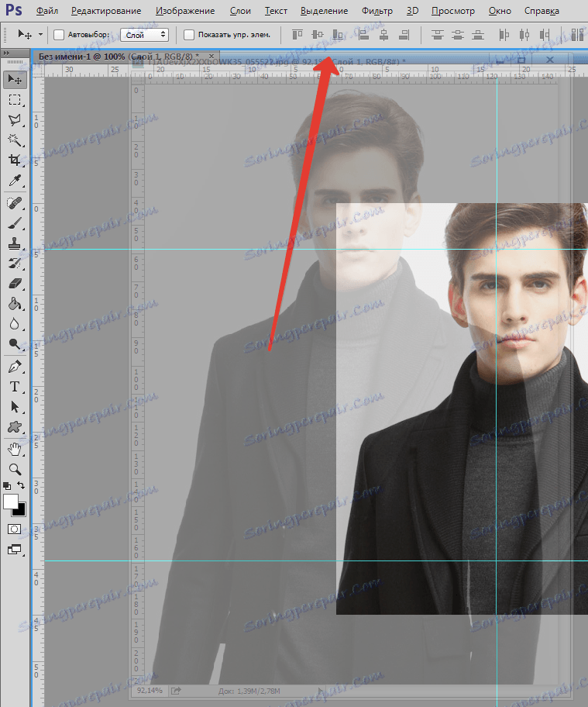The image size is (588, 707).
Task: Open the Выделение menu
Action: [325, 11]
